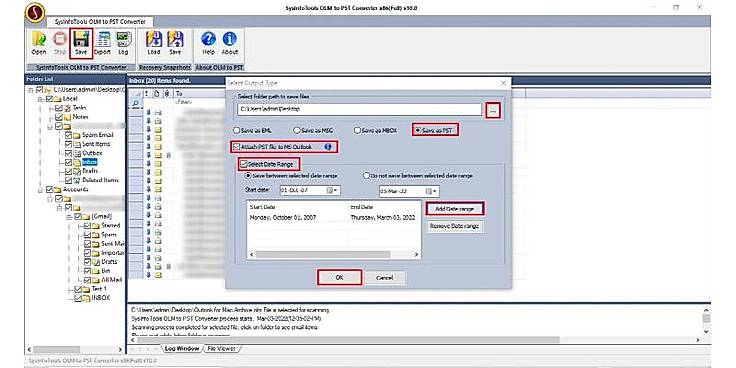Select Do not save between selected date range
Image resolution: width=736 pixels, height=368 pixels.
click(367, 176)
